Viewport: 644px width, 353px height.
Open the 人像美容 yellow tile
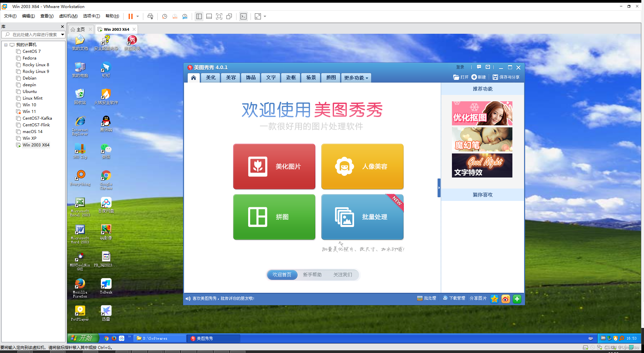coord(362,166)
